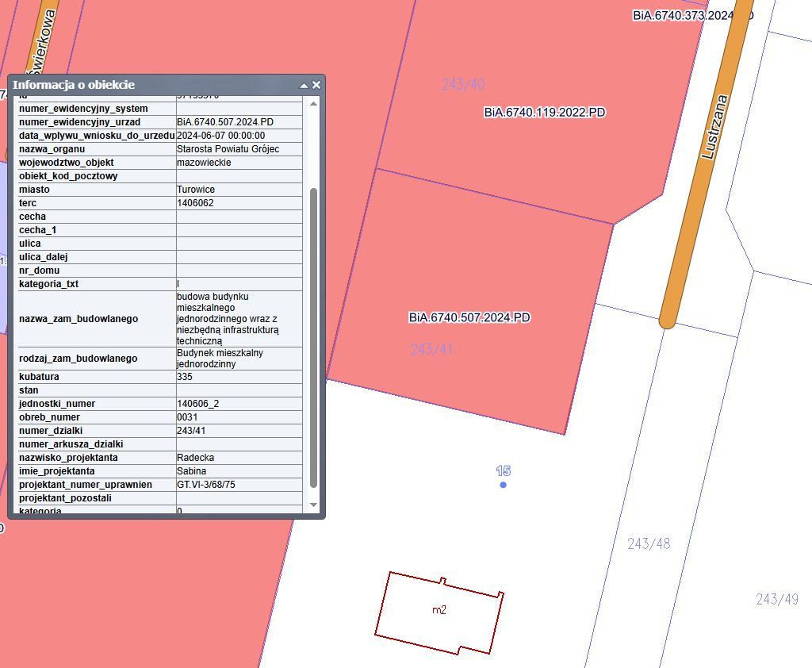Click the scrollbar down arrow in info panel
This screenshot has width=812, height=668.
click(313, 505)
